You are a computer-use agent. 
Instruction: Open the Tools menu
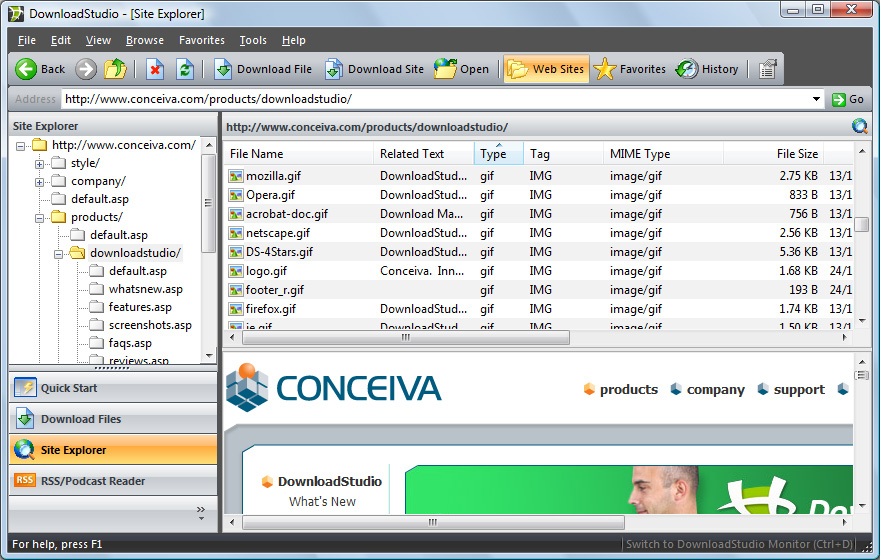pos(253,40)
